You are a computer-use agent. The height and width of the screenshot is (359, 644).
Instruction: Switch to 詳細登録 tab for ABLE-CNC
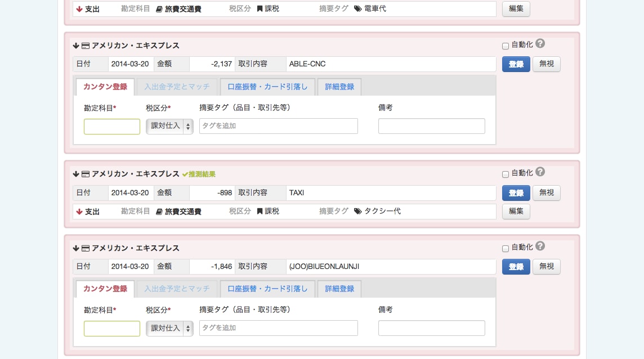pyautogui.click(x=339, y=87)
